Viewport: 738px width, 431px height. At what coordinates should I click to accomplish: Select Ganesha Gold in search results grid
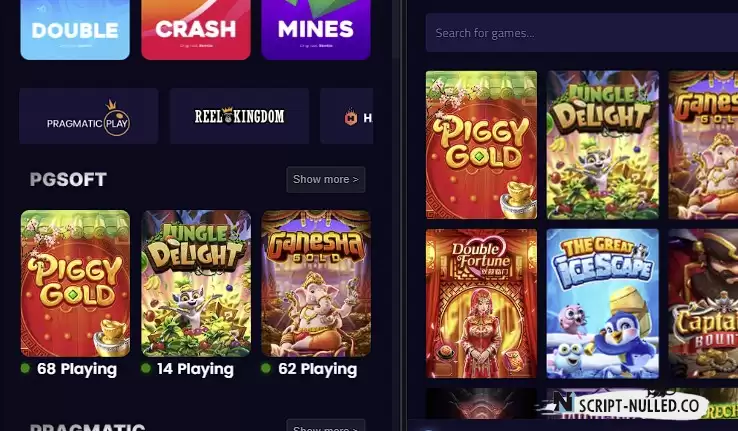point(703,145)
